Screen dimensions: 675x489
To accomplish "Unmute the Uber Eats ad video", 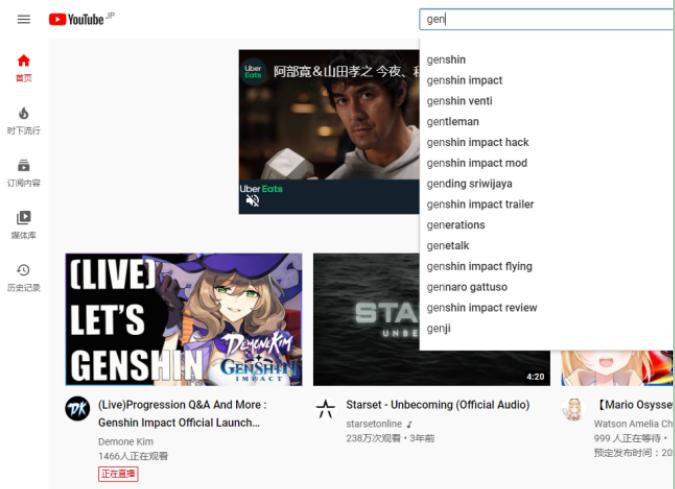I will pos(252,200).
